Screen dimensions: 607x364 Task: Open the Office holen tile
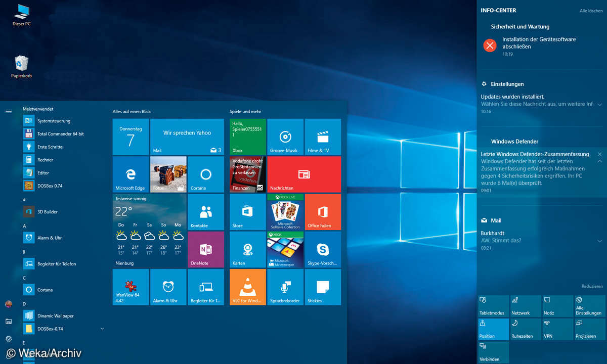(x=323, y=212)
